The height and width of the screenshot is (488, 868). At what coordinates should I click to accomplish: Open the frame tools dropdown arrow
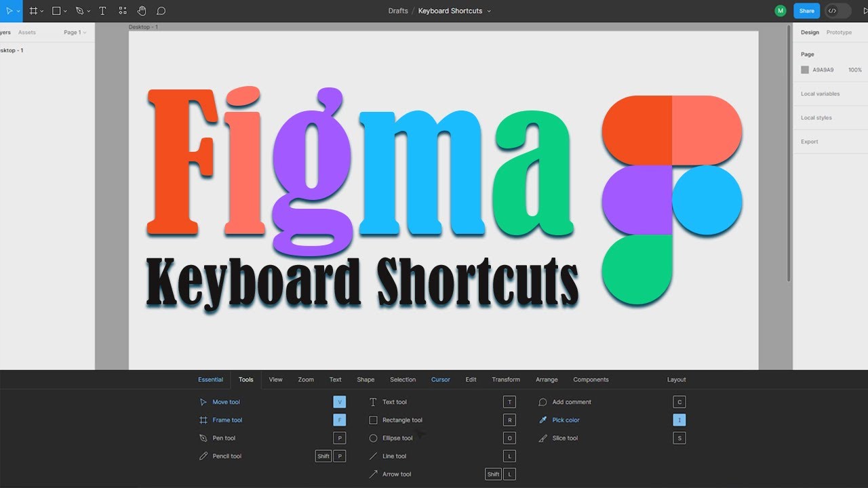(x=43, y=12)
